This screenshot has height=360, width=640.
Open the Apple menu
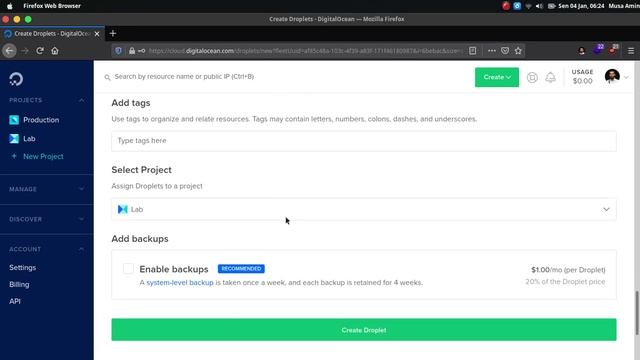coord(9,6)
